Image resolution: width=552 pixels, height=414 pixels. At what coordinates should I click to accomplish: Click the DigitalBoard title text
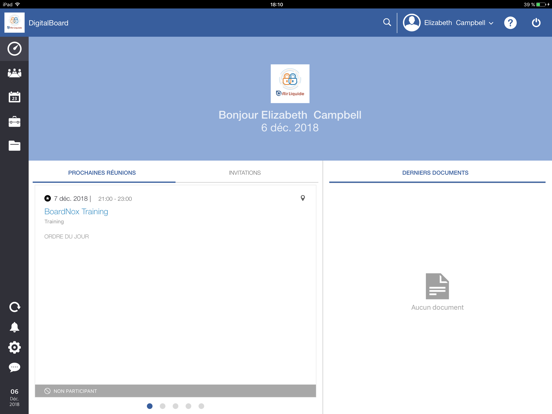[x=48, y=23]
